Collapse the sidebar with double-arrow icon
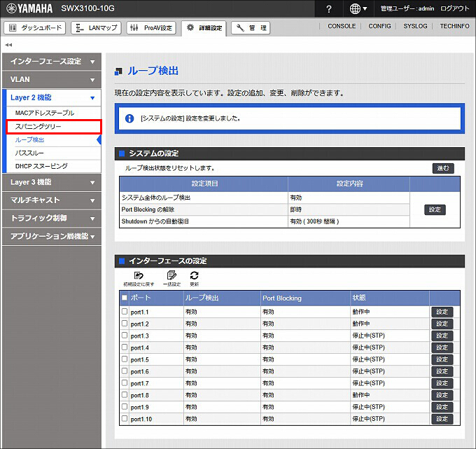The height and width of the screenshot is (449, 476). coord(8,45)
